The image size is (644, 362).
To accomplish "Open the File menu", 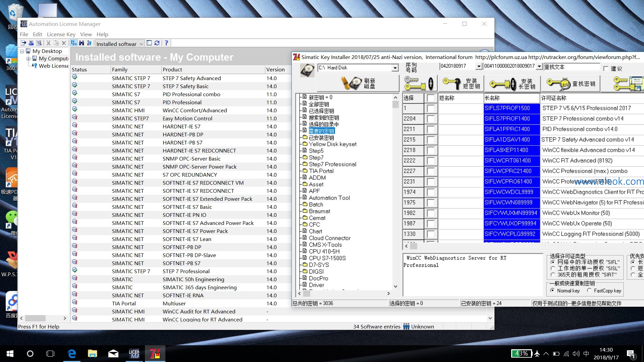I will point(24,34).
